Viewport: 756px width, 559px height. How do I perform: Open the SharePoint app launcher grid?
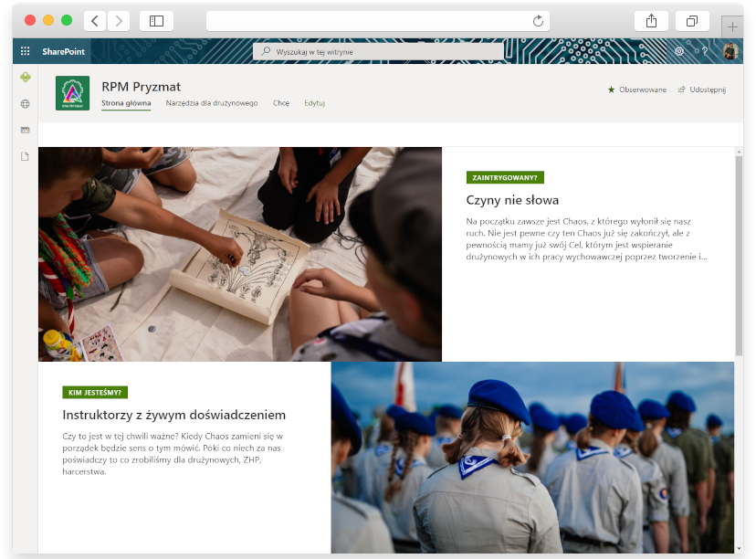pos(25,52)
